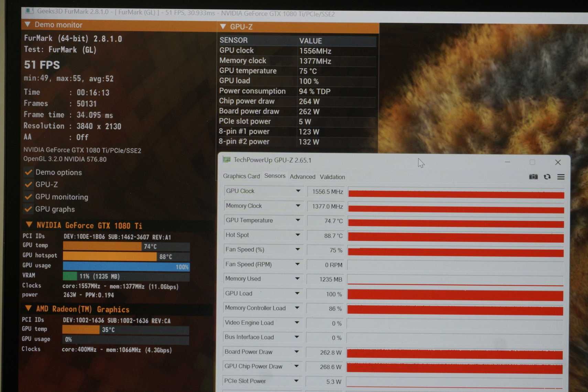Image resolution: width=588 pixels, height=392 pixels.
Task: Click the 8-pin #1 power row
Action: point(297,131)
